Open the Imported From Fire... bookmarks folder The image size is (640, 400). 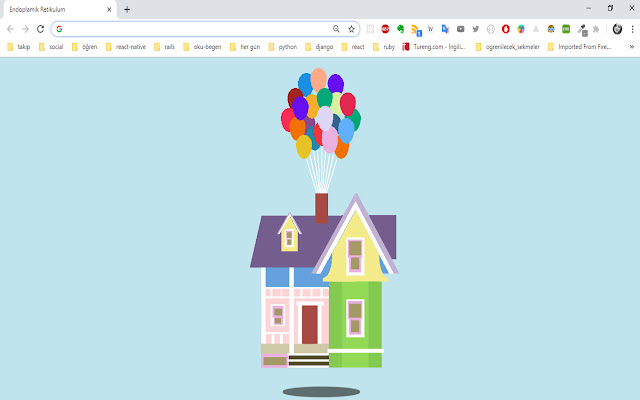pos(580,47)
